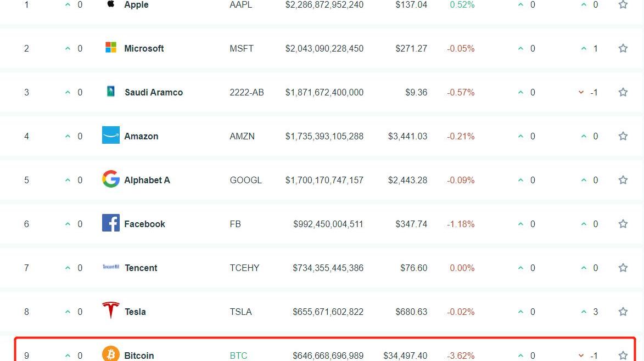Click the Bitcoin logo icon

coord(111,354)
